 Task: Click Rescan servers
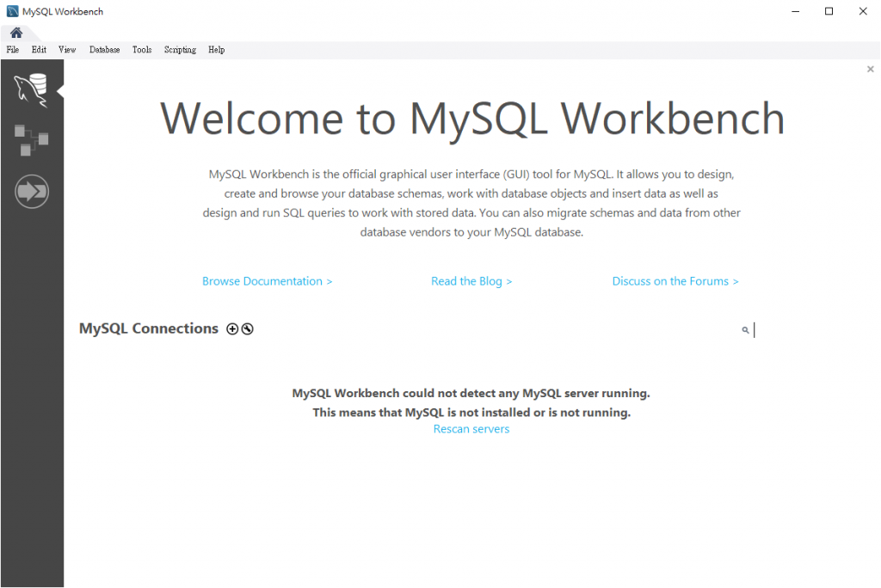point(471,429)
